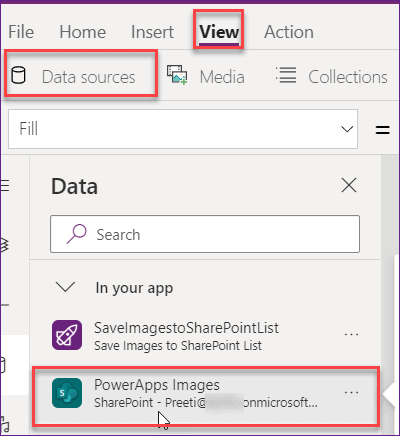Screen dimensions: 400x436
Task: Open more options for PowerApps Images
Action: tap(351, 392)
